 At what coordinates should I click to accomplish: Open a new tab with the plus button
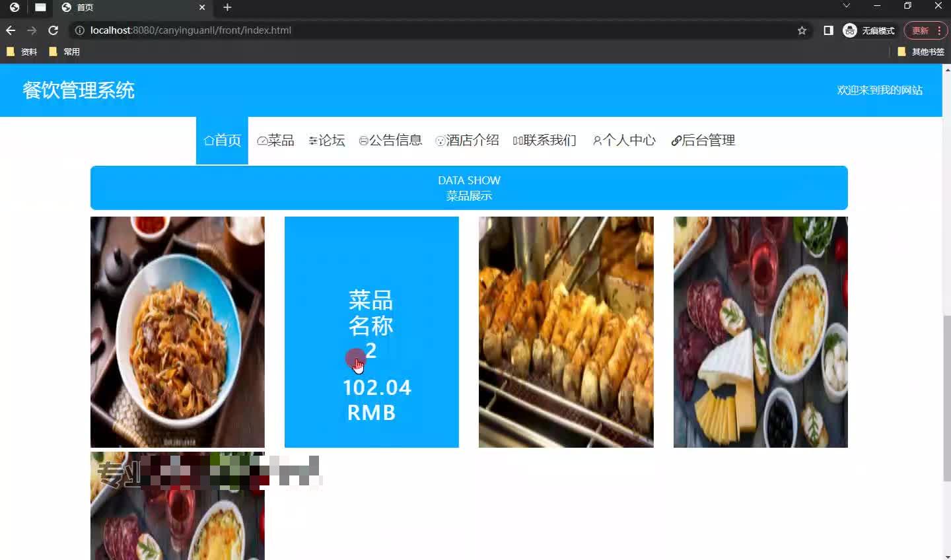click(227, 7)
